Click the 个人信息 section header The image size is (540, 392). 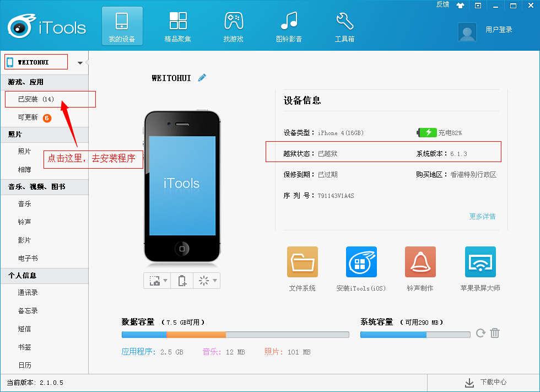click(45, 276)
